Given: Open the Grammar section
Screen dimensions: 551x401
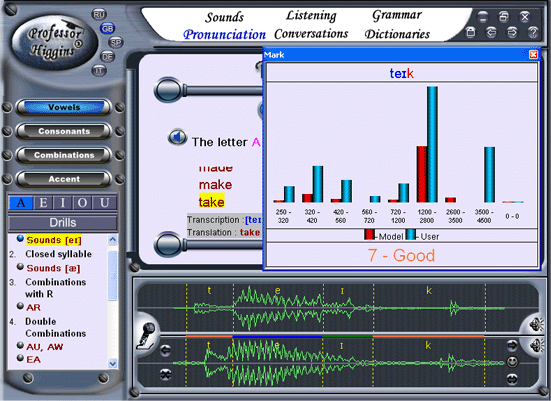Looking at the screenshot, I should (397, 15).
